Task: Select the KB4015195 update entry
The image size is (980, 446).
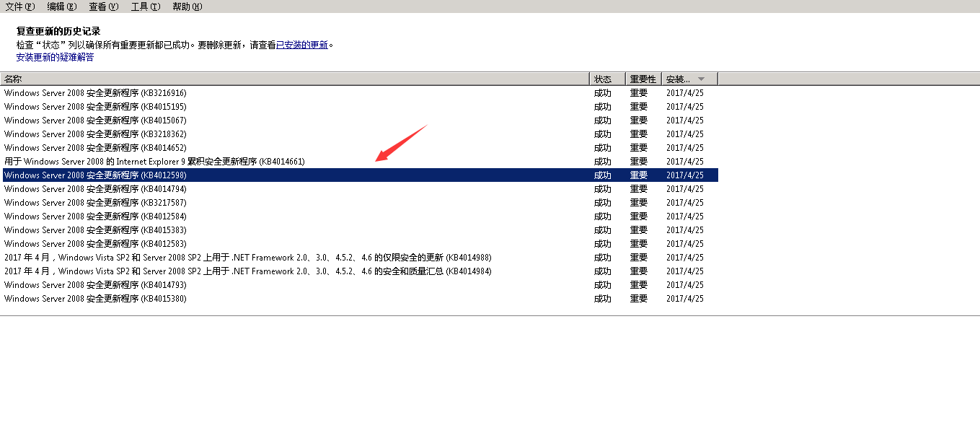Action: (x=95, y=107)
